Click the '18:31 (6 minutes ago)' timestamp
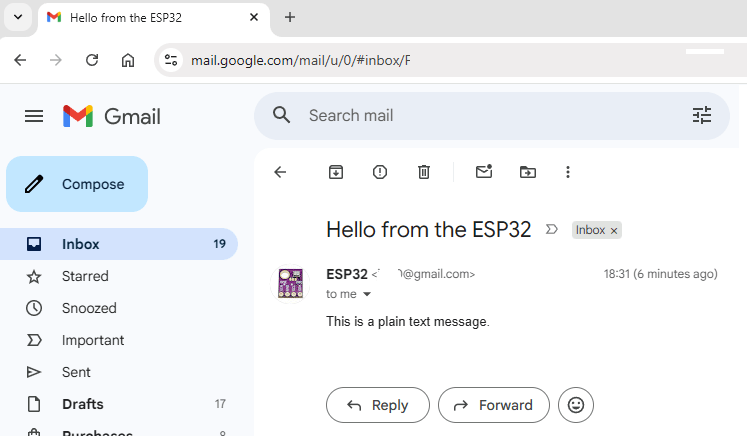This screenshot has width=747, height=436. 660,274
